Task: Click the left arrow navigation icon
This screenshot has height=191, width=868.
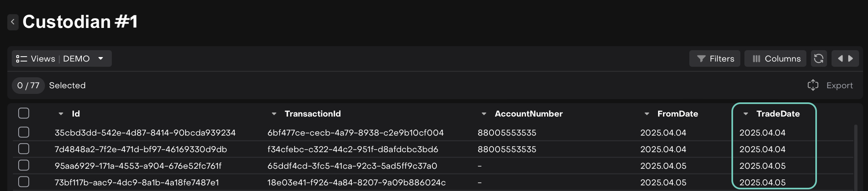Action: tap(840, 59)
